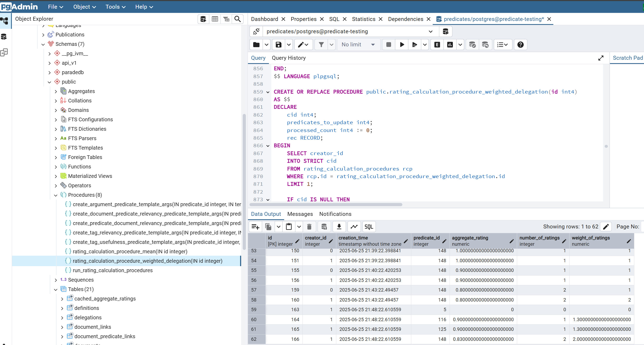Click the Execute script play-cursor icon
644x345 pixels.
tap(414, 45)
